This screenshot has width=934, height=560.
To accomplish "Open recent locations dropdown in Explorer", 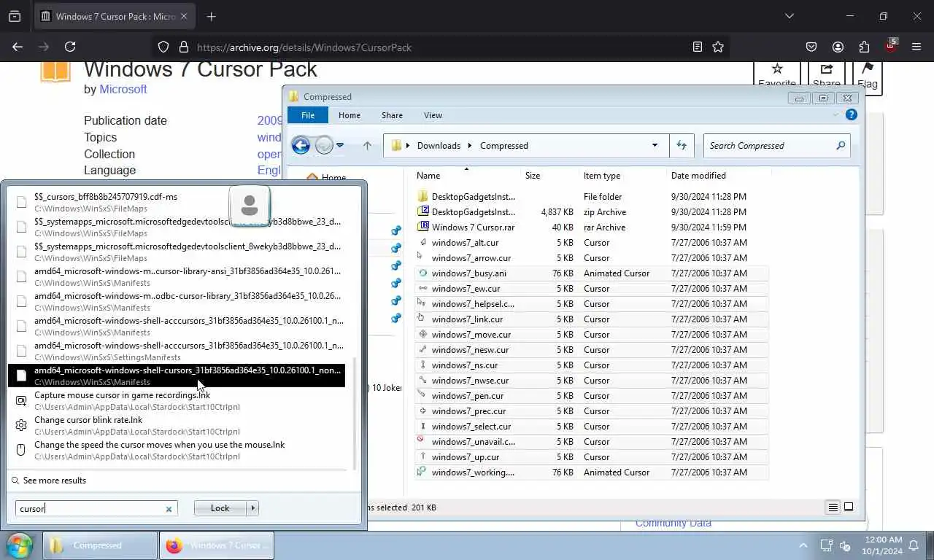I will click(340, 145).
